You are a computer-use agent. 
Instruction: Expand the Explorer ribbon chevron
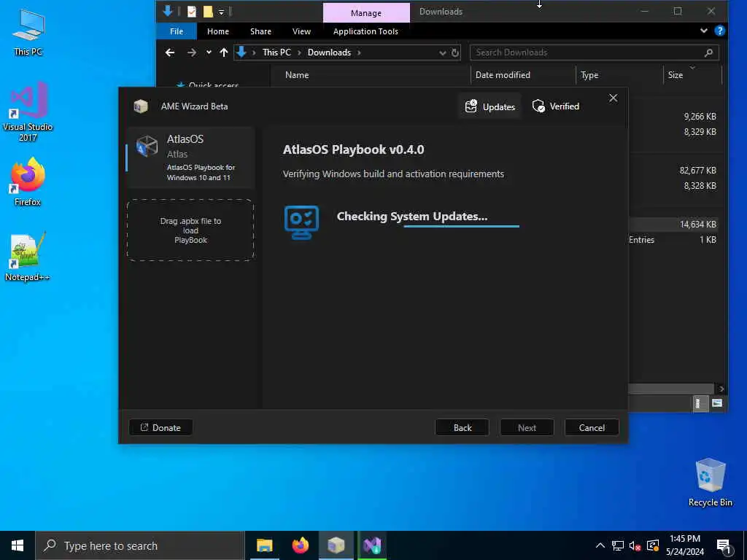704,31
